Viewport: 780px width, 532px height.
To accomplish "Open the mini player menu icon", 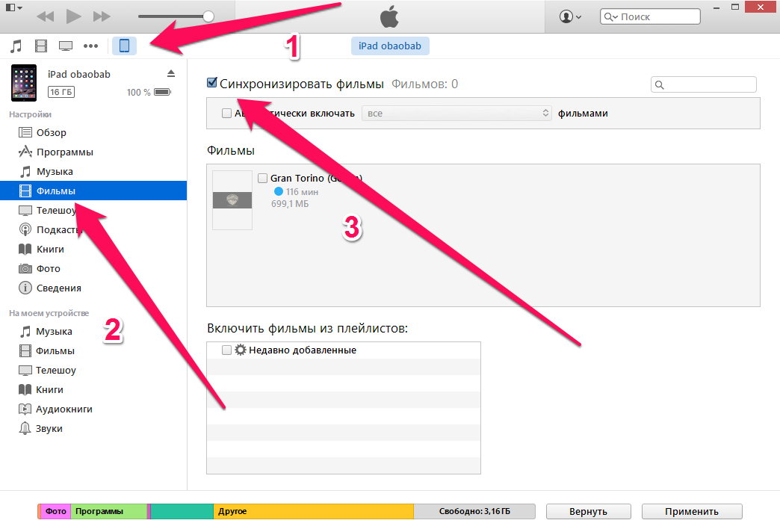I will (13, 7).
